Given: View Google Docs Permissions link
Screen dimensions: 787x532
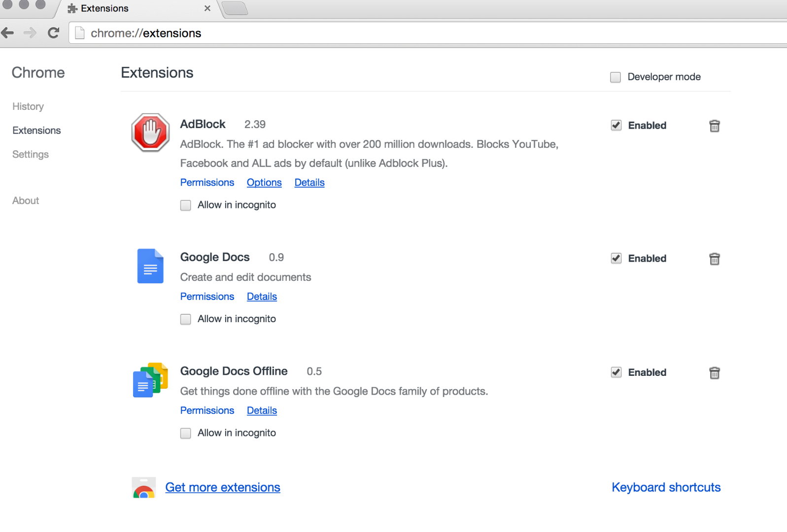Looking at the screenshot, I should (207, 297).
